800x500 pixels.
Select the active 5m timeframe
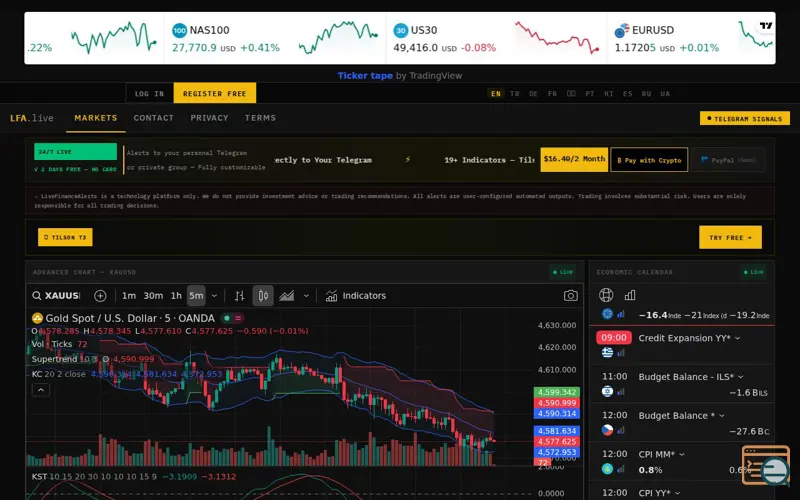pos(196,295)
